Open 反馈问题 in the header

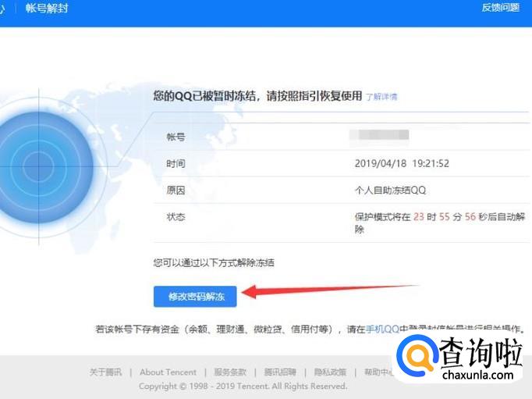coord(501,8)
